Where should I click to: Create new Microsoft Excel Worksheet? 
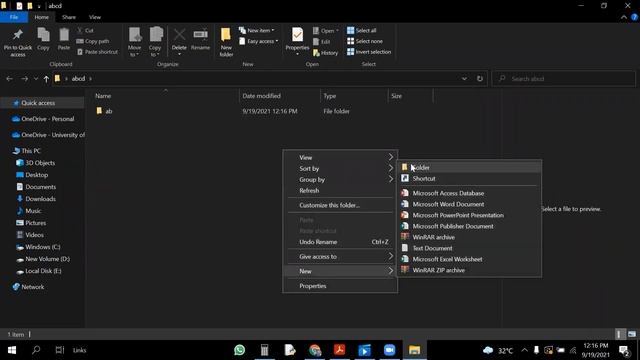point(470,259)
